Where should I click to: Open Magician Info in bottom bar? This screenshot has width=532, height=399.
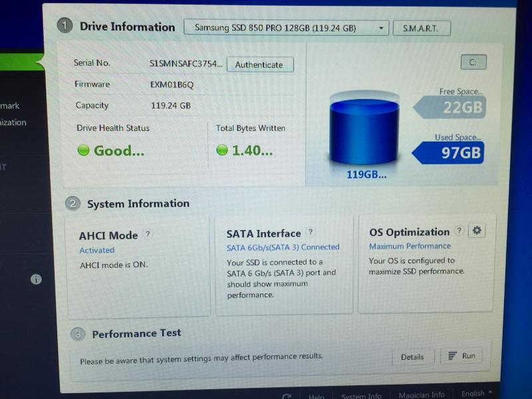tap(422, 395)
